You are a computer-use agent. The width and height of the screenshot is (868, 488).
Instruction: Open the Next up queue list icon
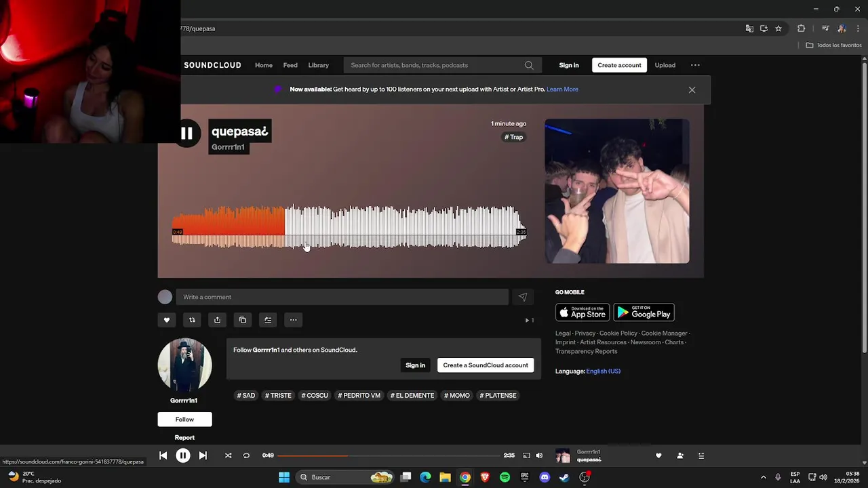(701, 456)
